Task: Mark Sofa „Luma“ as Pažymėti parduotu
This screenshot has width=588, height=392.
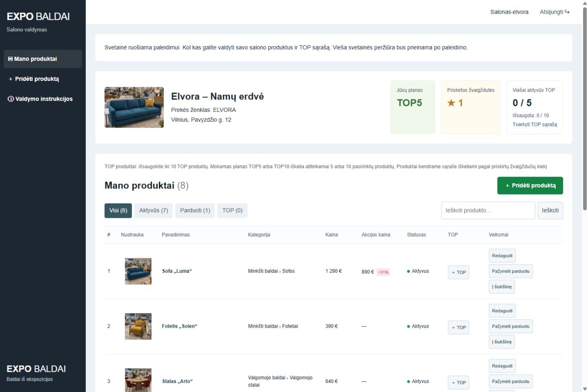Action: point(510,271)
